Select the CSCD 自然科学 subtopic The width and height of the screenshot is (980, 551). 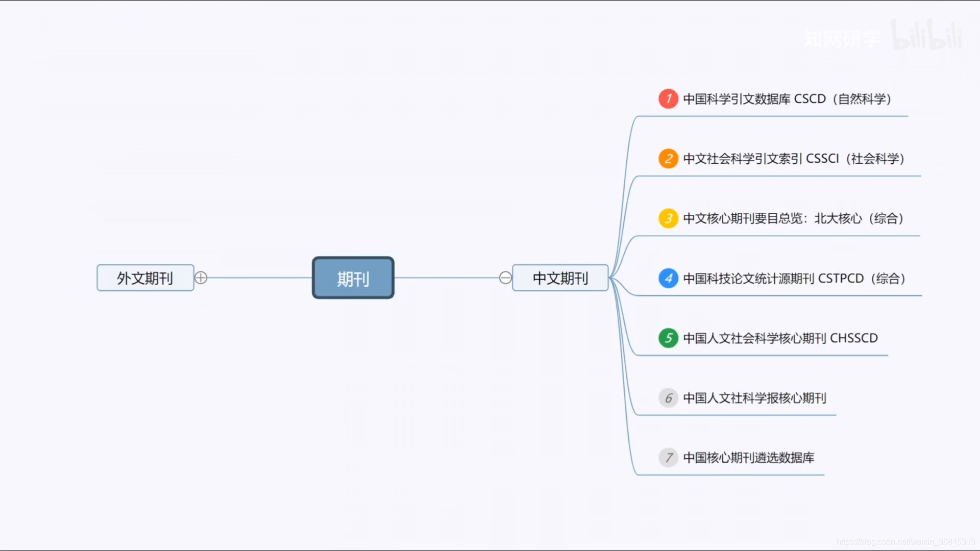coord(787,99)
